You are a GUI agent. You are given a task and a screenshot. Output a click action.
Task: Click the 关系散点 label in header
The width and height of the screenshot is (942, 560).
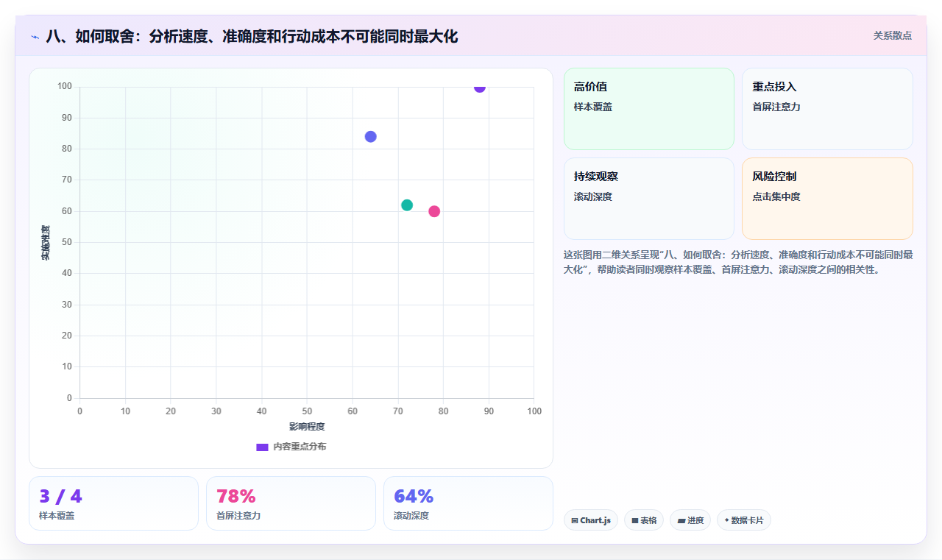pyautogui.click(x=892, y=35)
